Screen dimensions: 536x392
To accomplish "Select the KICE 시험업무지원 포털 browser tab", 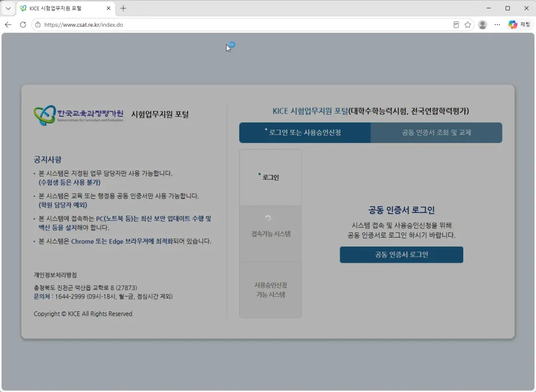I will tap(65, 8).
